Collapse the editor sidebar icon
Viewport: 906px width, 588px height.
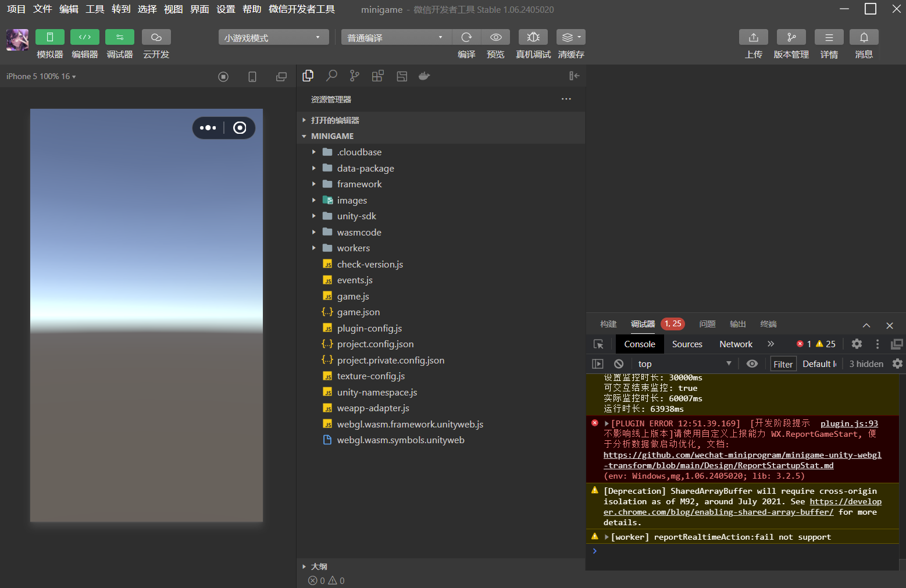tap(575, 76)
